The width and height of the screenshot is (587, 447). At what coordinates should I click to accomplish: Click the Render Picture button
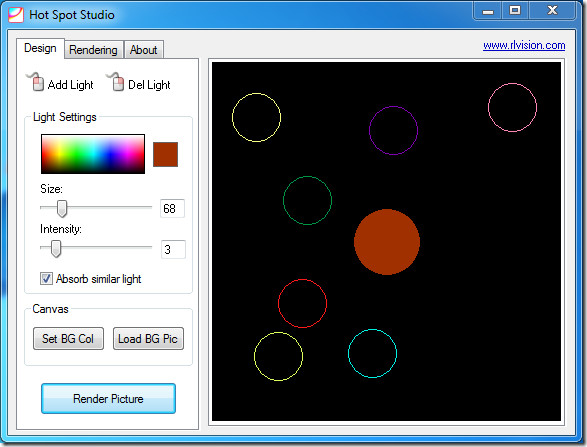[x=108, y=398]
